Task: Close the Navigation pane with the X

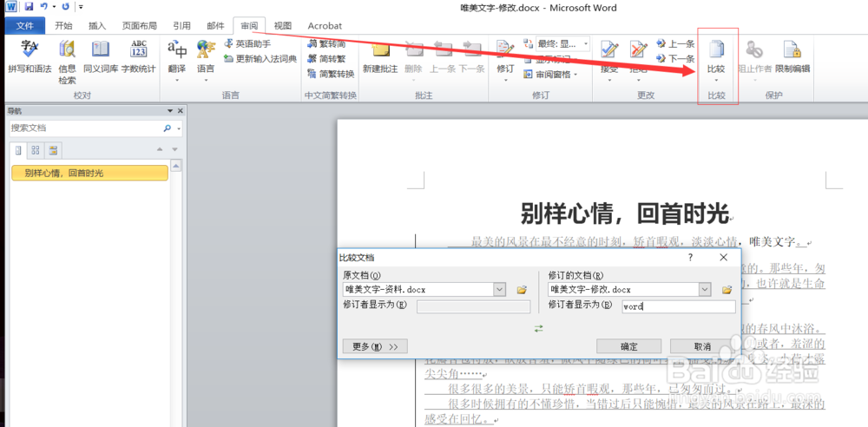Action: point(180,111)
